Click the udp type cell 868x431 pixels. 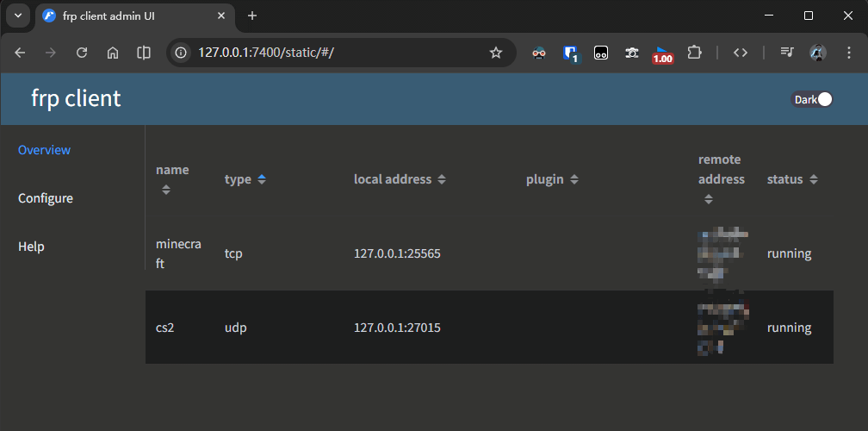point(236,328)
